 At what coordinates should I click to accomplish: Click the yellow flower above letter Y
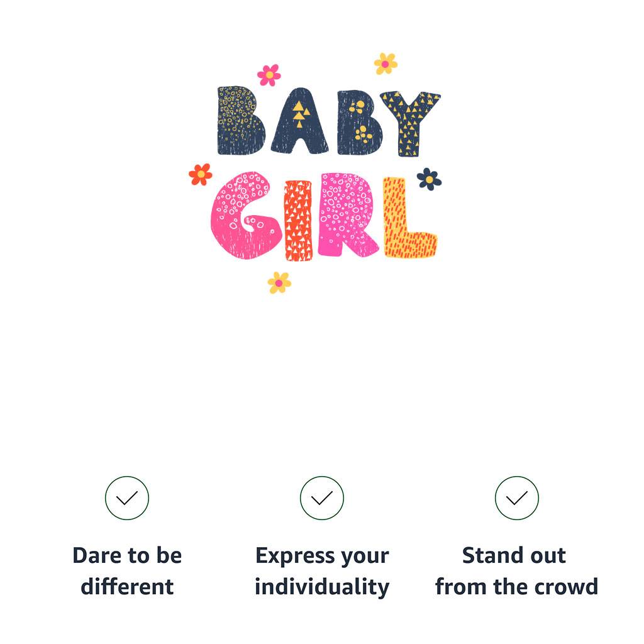pyautogui.click(x=386, y=64)
